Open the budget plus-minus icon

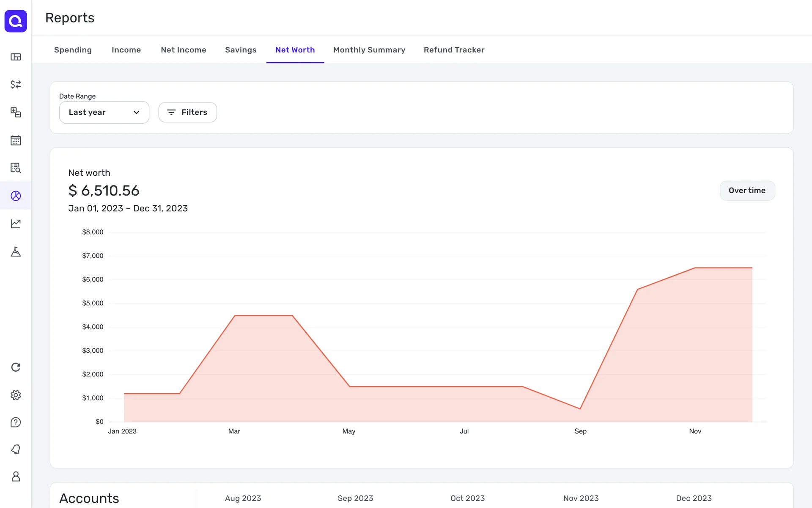coord(16,112)
